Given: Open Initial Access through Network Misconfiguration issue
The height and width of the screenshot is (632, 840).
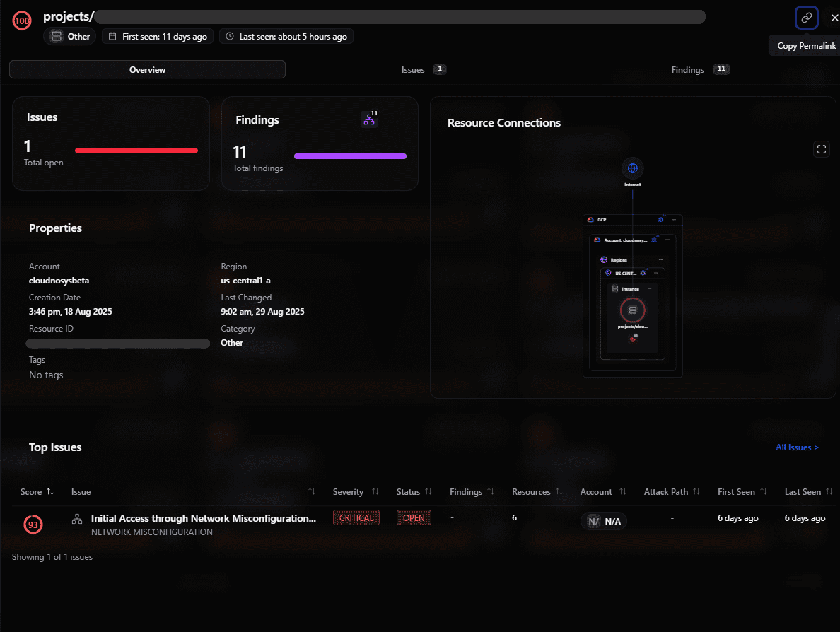Looking at the screenshot, I should (203, 519).
